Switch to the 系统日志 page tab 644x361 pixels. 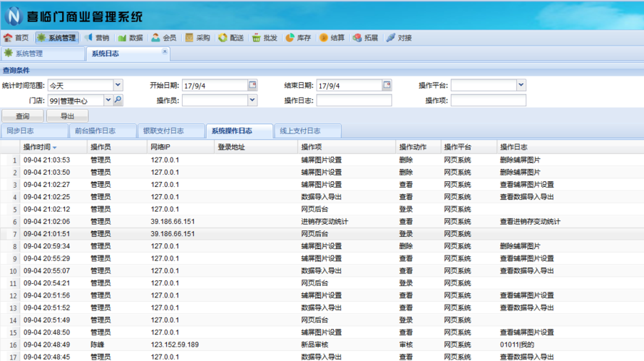[127, 53]
